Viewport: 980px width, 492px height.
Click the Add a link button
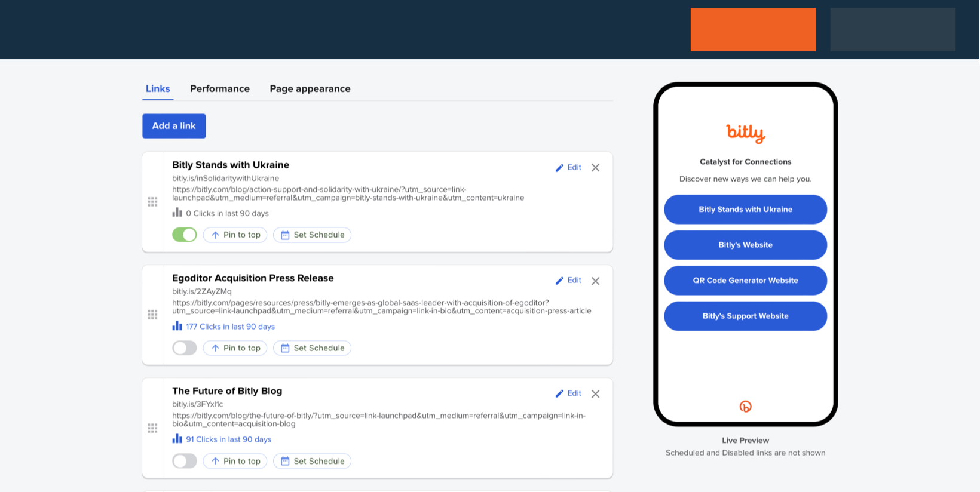click(x=174, y=126)
